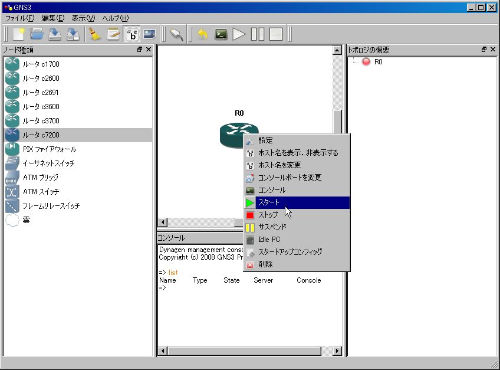Choose ストップ in context menu
Screen dimensions: 500x370
(297, 215)
